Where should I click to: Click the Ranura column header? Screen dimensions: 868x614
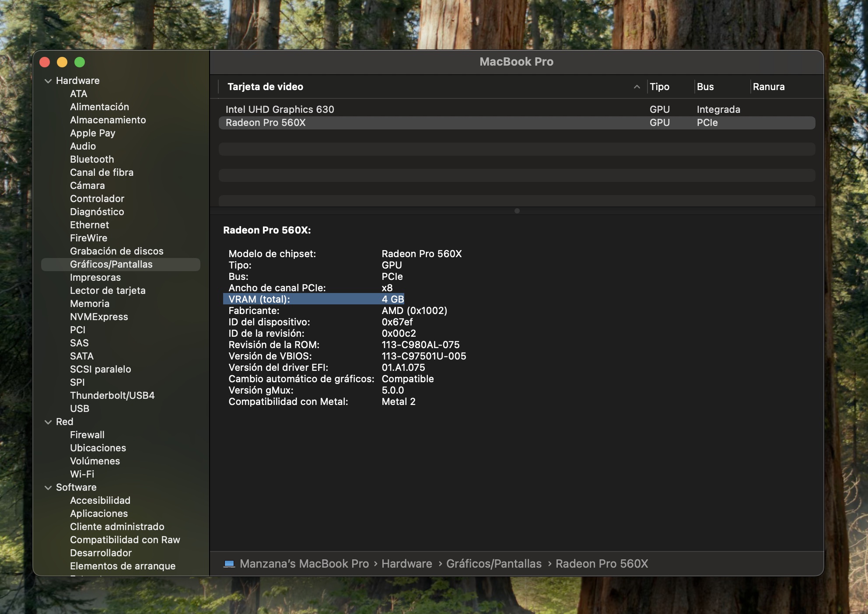coord(768,87)
